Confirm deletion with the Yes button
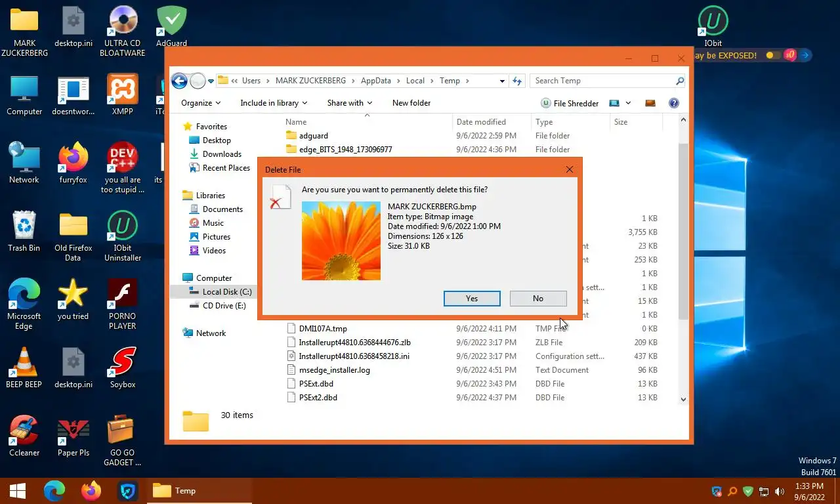840x504 pixels. (x=472, y=299)
